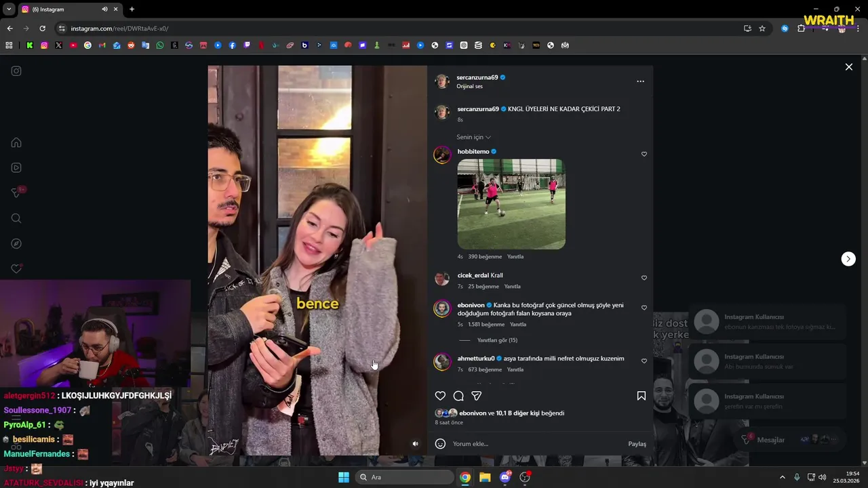
Task: Open Search magnifier in Instagram sidebar
Action: pos(16,218)
